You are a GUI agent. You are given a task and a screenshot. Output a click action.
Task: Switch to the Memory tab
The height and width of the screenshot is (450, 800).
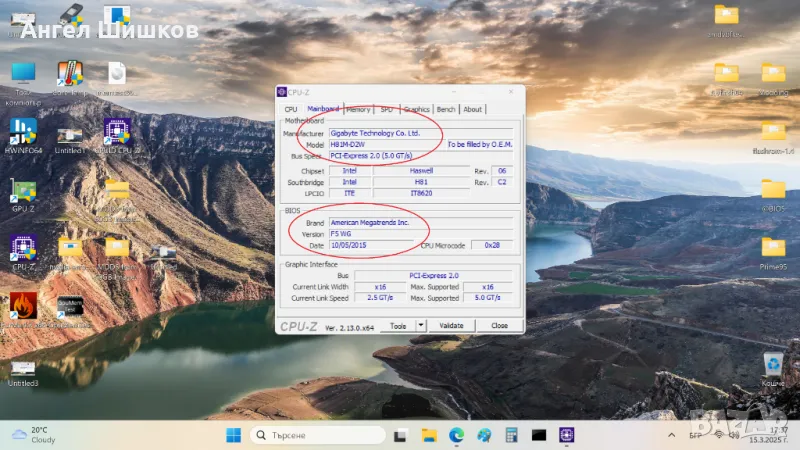[x=358, y=109]
